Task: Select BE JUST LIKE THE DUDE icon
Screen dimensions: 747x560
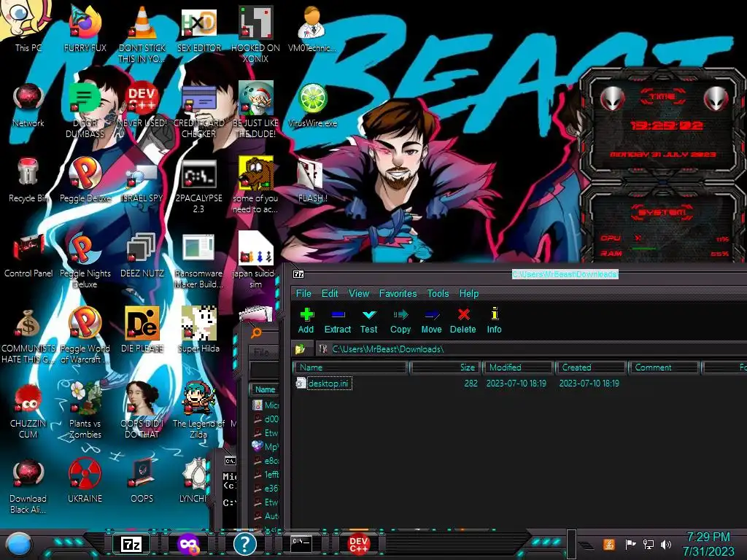Action: click(x=256, y=109)
